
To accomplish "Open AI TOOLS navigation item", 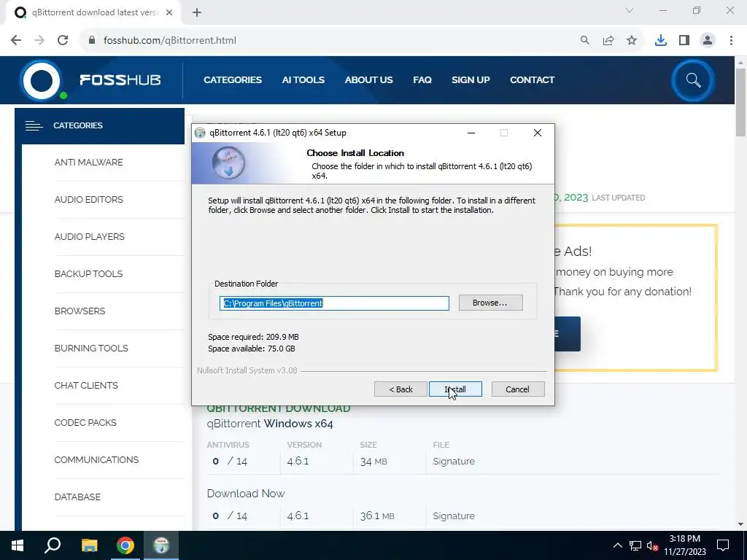I will coord(303,80).
